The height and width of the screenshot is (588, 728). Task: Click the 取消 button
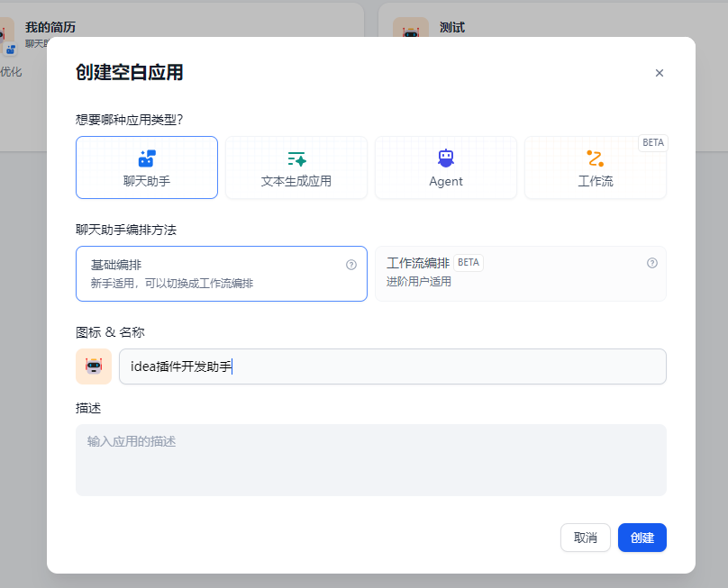point(585,538)
